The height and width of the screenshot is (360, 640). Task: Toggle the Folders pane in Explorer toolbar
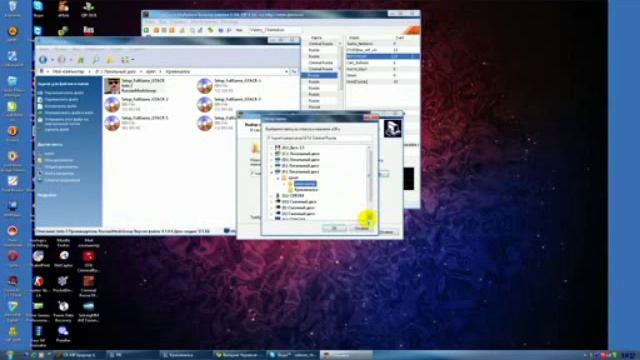(x=110, y=60)
